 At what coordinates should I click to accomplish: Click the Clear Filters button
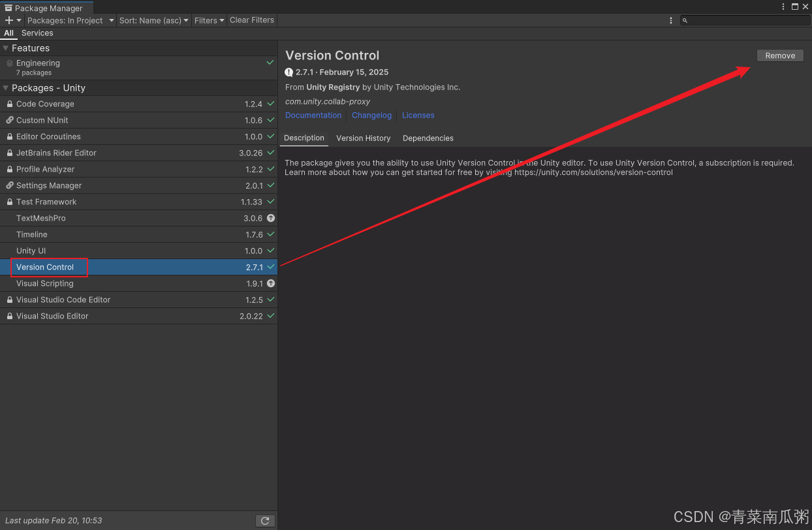click(252, 20)
